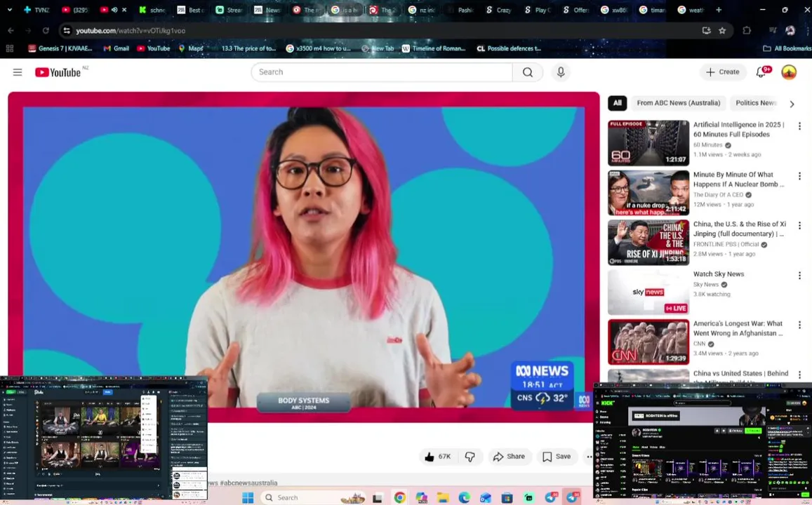
Task: Open Chrome apps grid in bookmarks bar
Action: 9,48
